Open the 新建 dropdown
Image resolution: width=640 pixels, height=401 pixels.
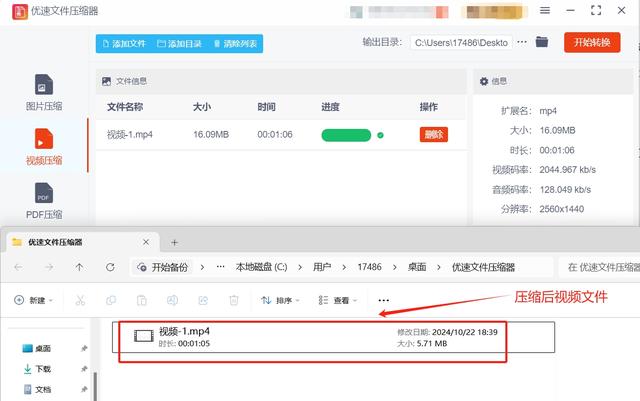tap(33, 301)
